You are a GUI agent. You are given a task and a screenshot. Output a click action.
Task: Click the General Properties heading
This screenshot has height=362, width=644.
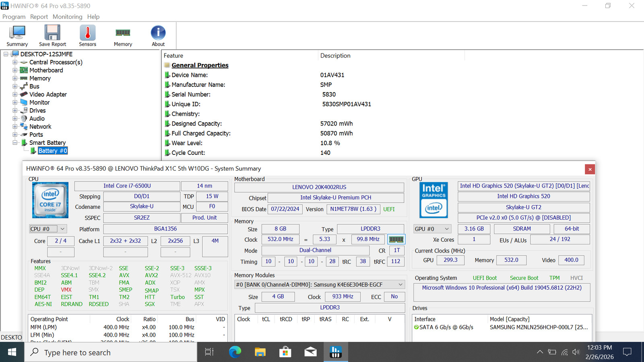[x=200, y=65]
